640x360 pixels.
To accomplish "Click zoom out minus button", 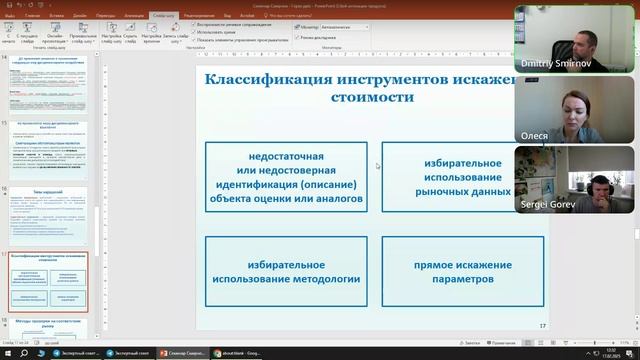I will 576,343.
